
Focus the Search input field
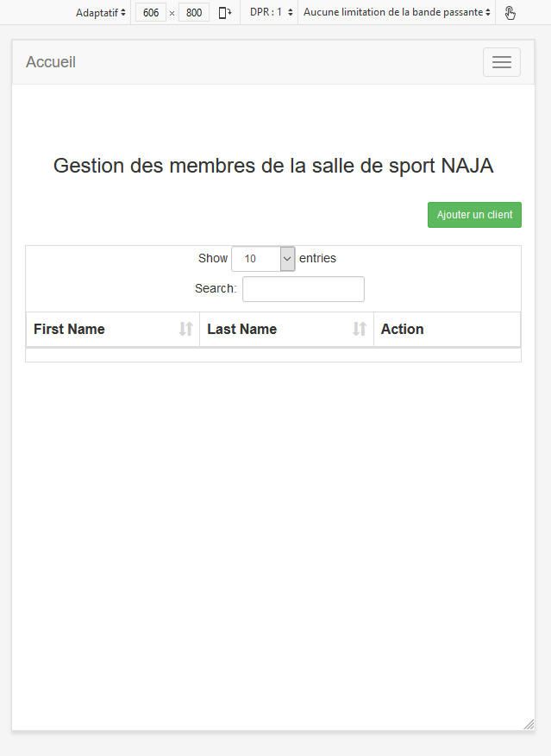[303, 289]
